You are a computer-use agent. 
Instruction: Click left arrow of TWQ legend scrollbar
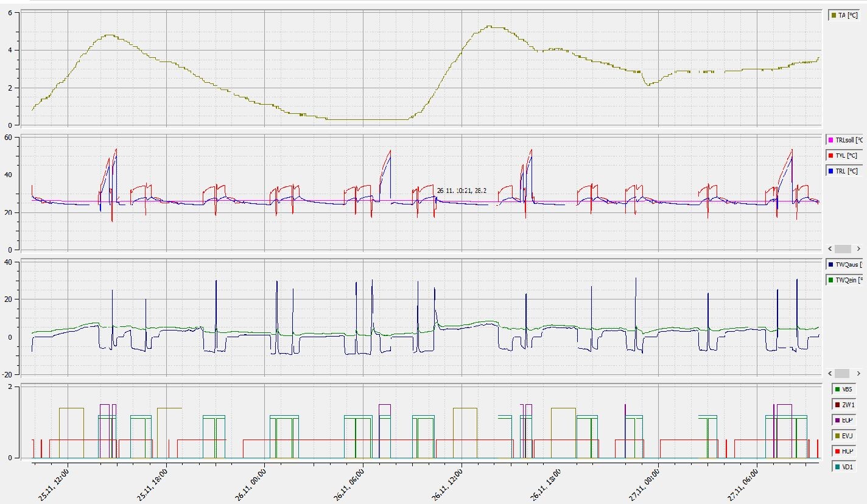[x=830, y=373]
